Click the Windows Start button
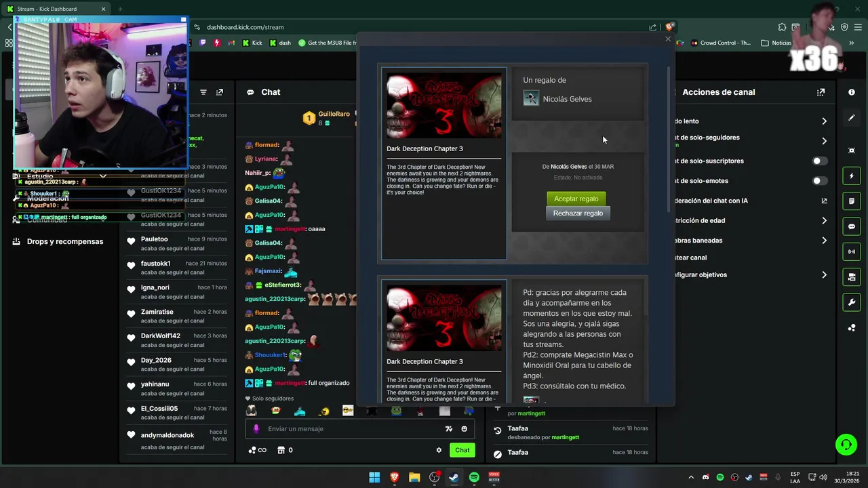 (374, 477)
